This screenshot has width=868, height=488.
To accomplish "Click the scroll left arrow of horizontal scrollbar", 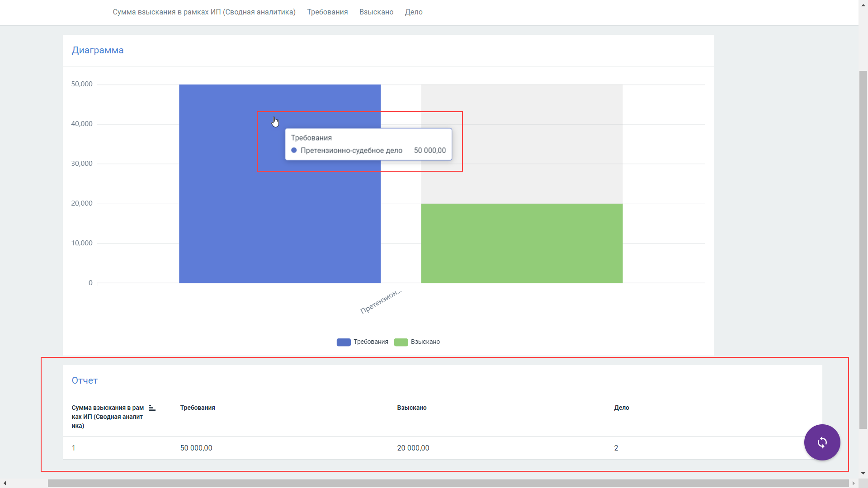I will click(5, 483).
